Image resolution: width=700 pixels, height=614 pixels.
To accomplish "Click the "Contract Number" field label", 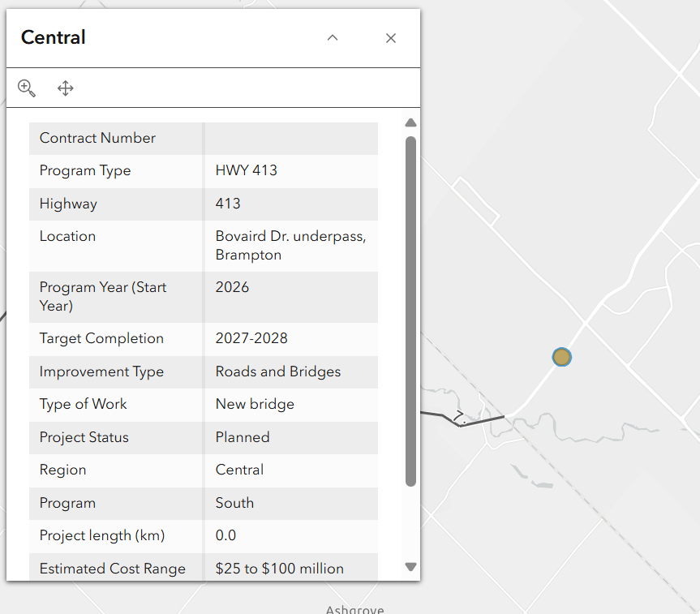I will tap(97, 138).
